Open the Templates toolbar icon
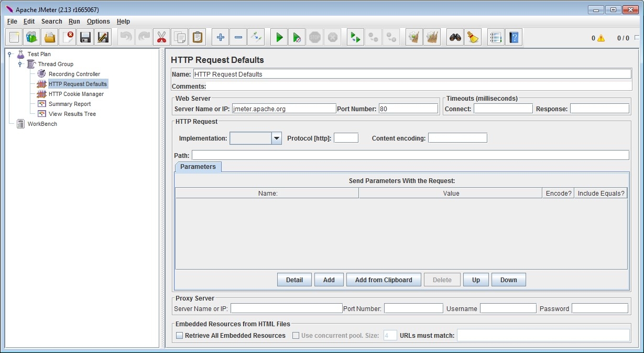The width and height of the screenshot is (644, 353). (32, 37)
